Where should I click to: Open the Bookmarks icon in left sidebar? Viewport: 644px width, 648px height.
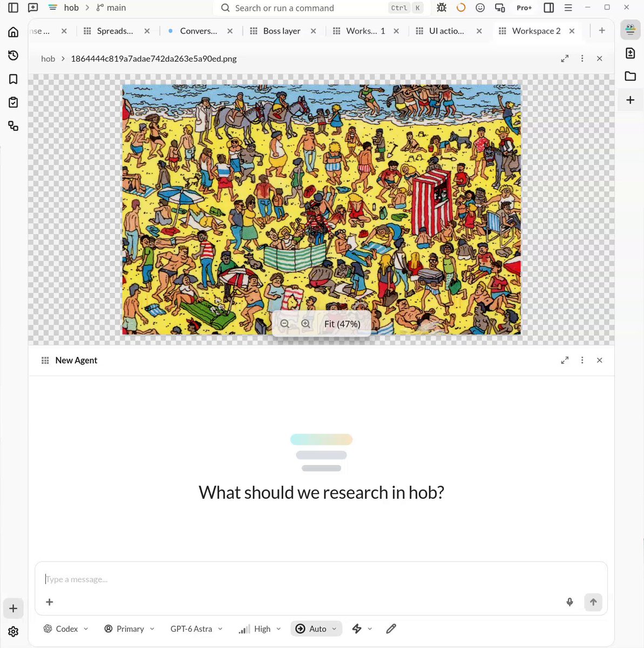(13, 79)
